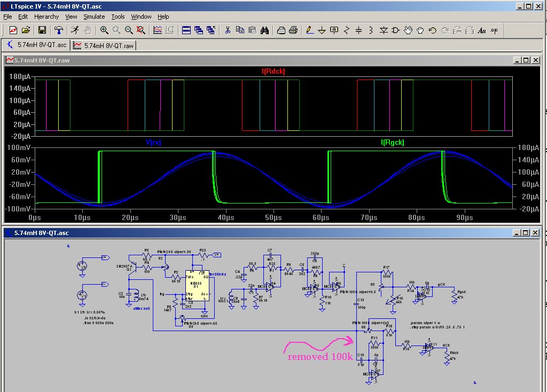Click the Run simulation (running man) icon
The image size is (547, 392).
pos(75,30)
